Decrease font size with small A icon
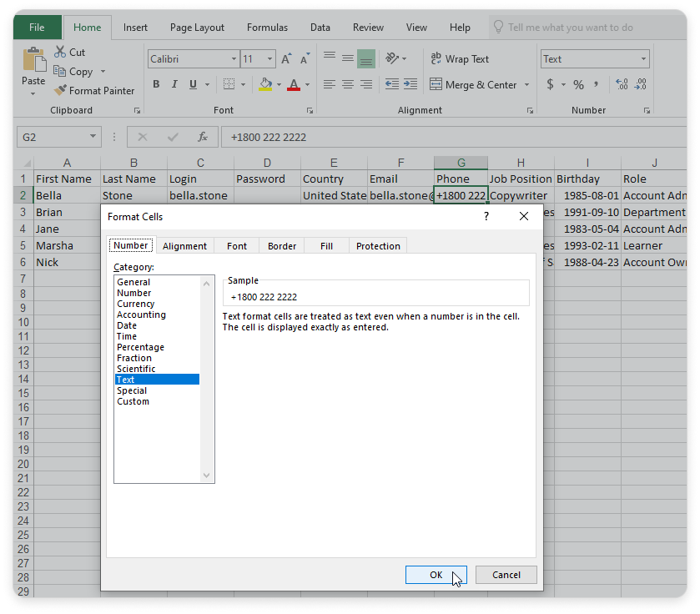Viewport: 700px width, 614px height. click(x=305, y=59)
